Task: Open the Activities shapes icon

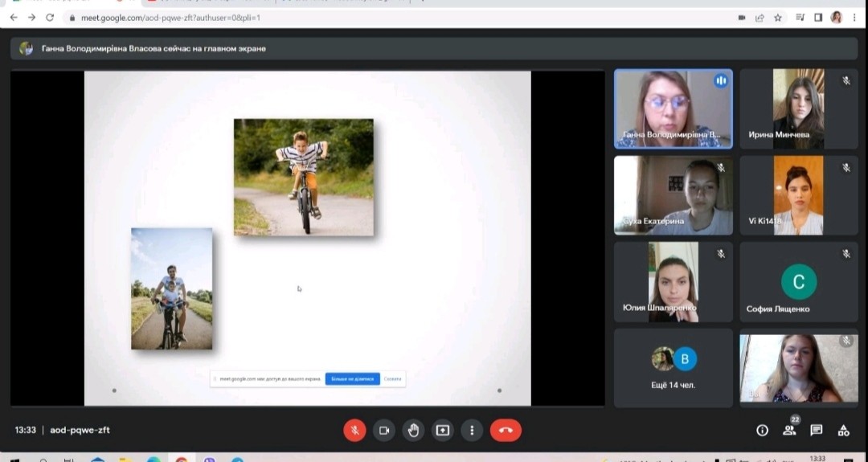Action: tap(843, 431)
